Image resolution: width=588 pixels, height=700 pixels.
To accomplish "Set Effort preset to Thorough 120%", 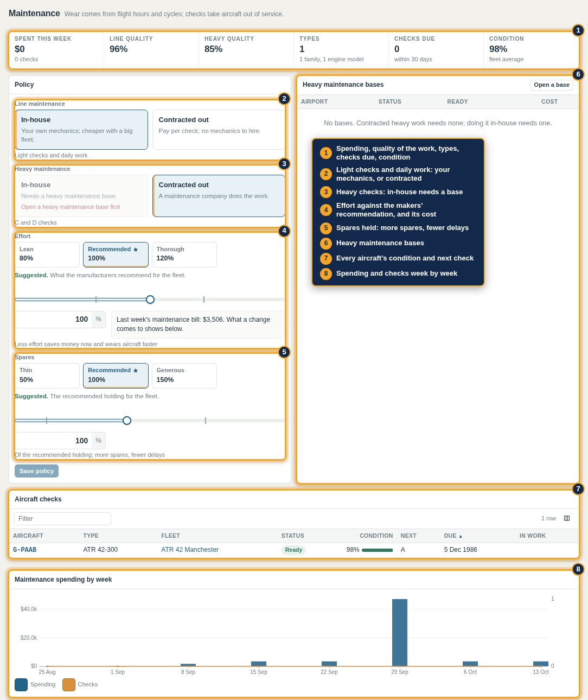I will [184, 254].
